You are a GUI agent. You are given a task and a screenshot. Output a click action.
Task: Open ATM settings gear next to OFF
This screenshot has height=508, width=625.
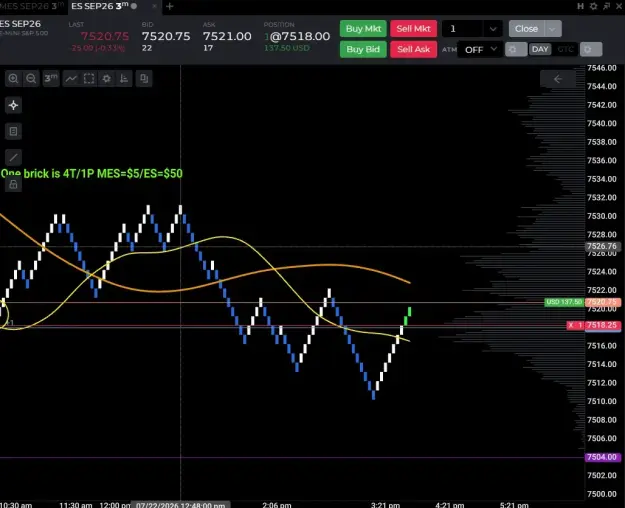tap(516, 49)
